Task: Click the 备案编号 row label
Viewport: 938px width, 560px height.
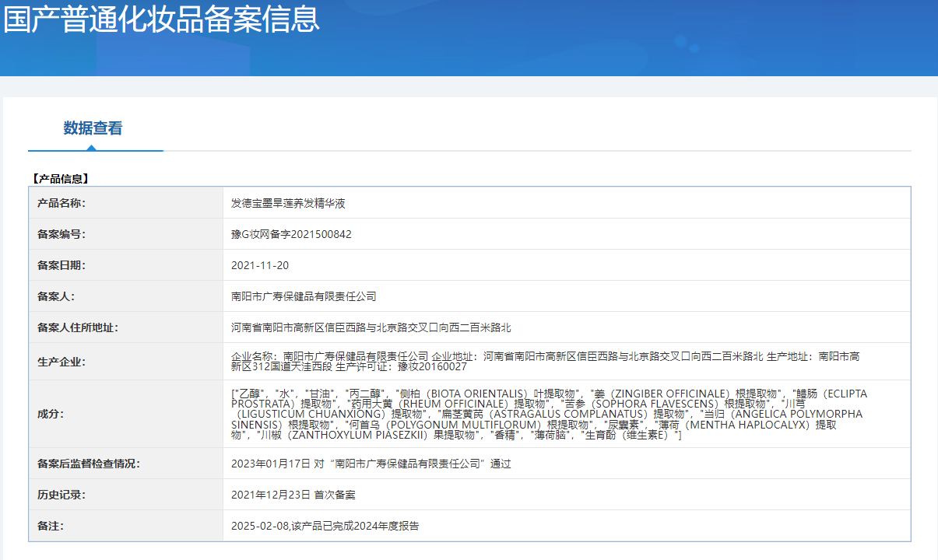Action: [x=61, y=234]
